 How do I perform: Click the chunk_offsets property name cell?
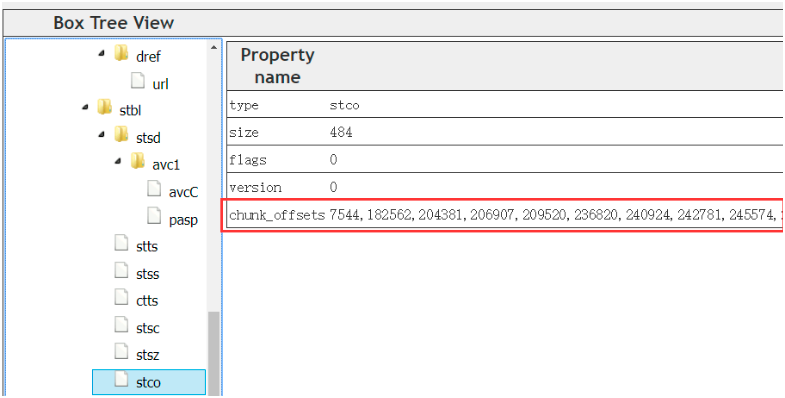pos(277,215)
